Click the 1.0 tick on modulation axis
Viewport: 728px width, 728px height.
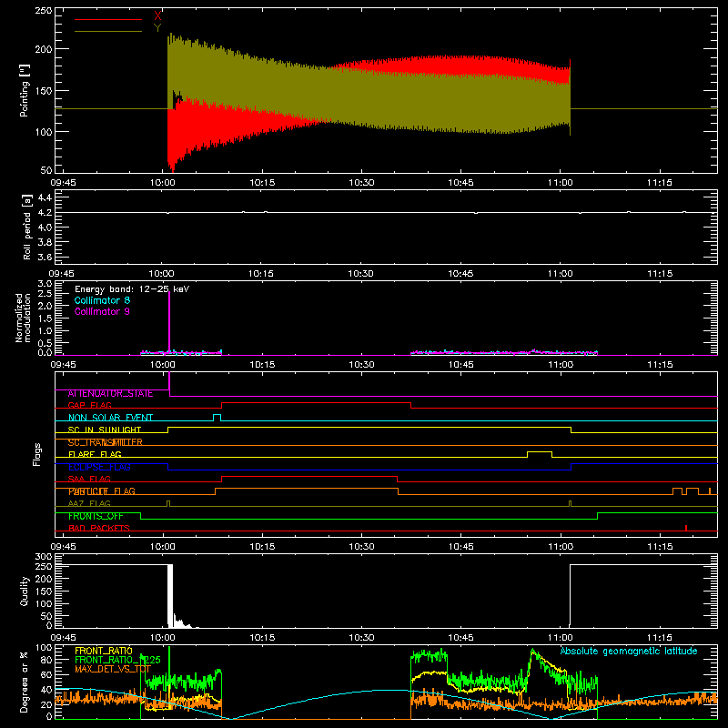tap(45, 331)
